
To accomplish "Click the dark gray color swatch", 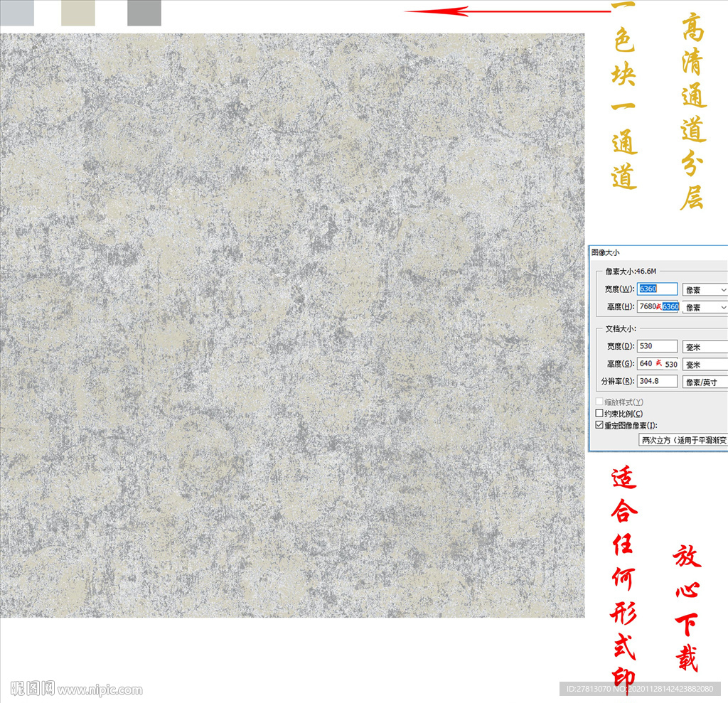I will tap(144, 13).
